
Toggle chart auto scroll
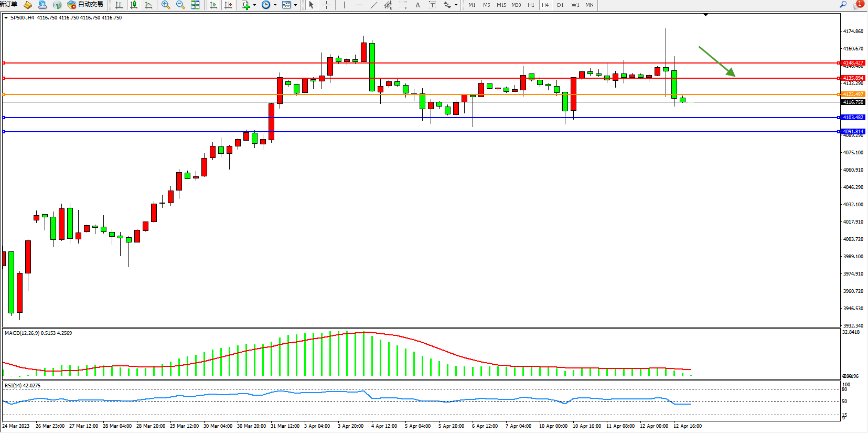click(x=213, y=5)
